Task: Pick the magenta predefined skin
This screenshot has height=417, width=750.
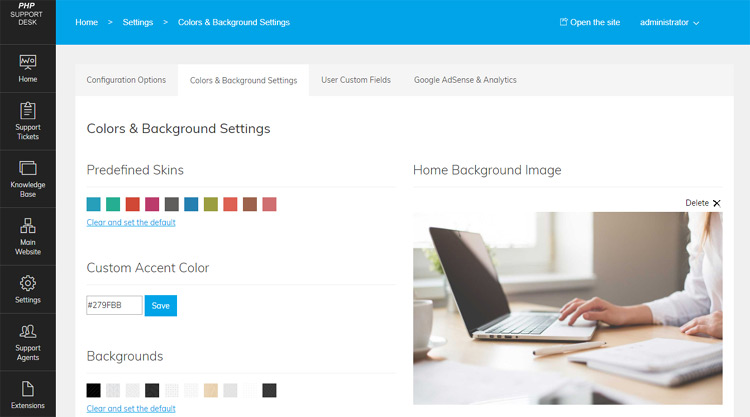Action: [x=152, y=204]
